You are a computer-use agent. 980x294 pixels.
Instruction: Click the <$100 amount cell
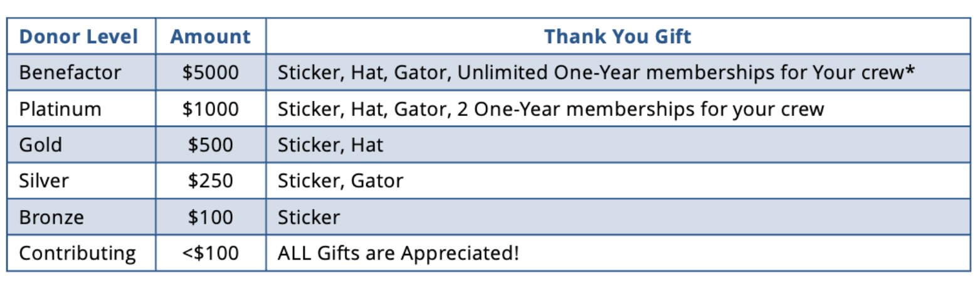[x=211, y=253]
